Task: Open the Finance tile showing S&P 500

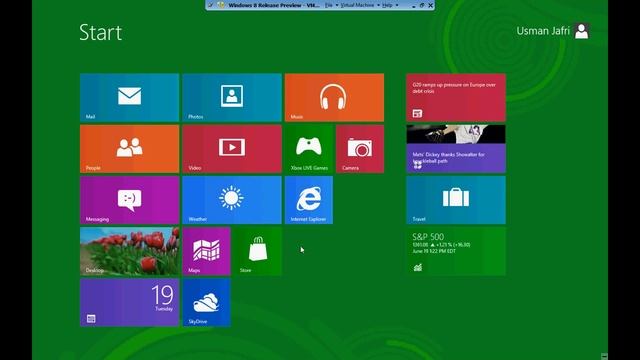Action: tap(456, 251)
